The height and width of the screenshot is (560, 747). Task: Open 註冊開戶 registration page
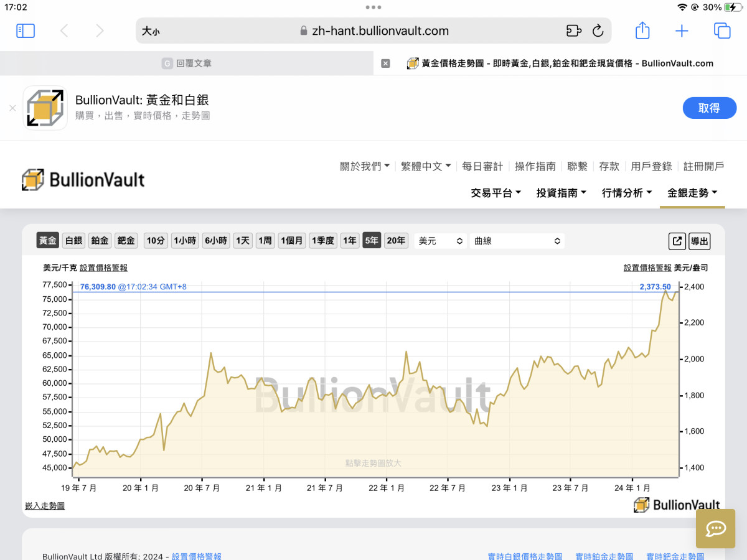coord(704,166)
